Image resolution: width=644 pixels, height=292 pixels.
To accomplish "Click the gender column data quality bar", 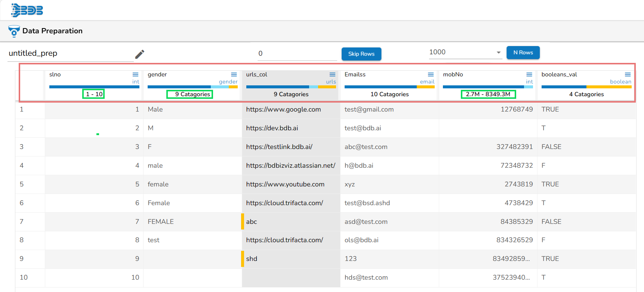I will 192,87.
